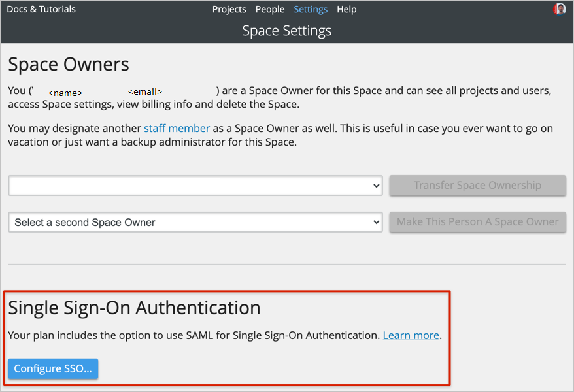Click the 'Single Sign-On Authentication' heading
Screen dimensions: 574x392
point(133,307)
